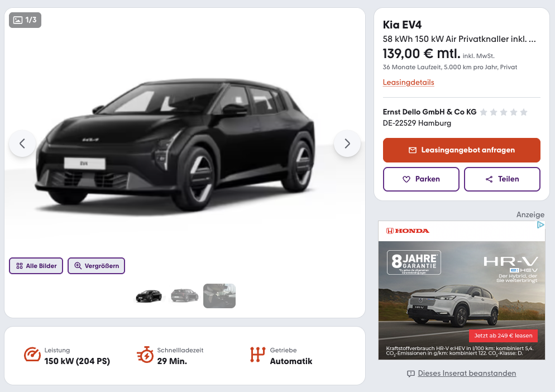This screenshot has width=555, height=392.
Task: Click the dealer star rating
Action: coord(503,112)
